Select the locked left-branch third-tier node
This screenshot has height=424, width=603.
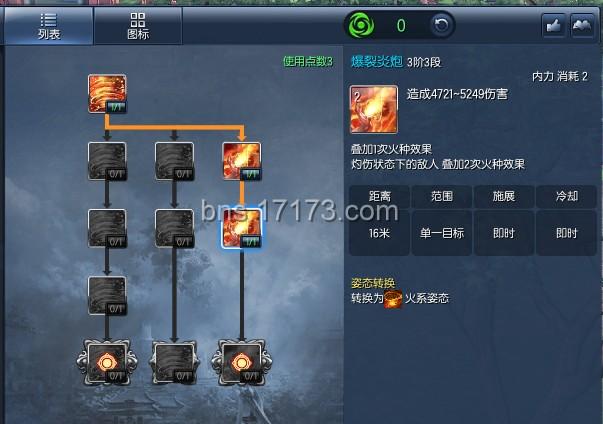coord(107,228)
